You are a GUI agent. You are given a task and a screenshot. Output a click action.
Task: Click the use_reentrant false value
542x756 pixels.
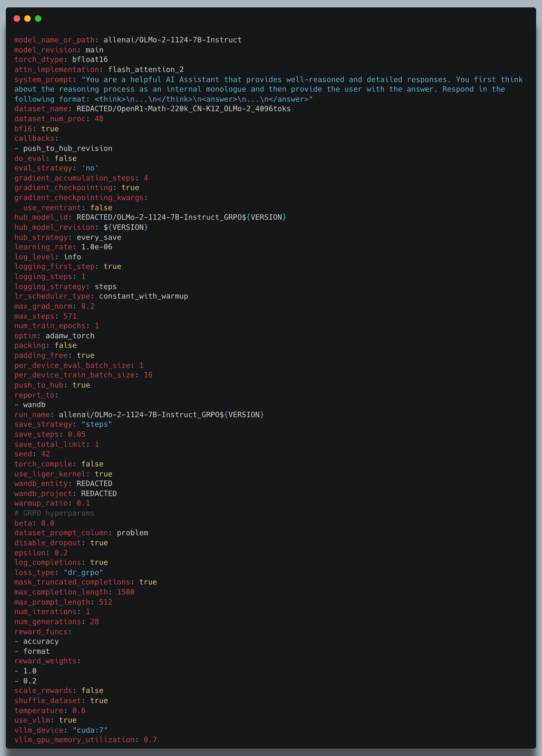[101, 208]
